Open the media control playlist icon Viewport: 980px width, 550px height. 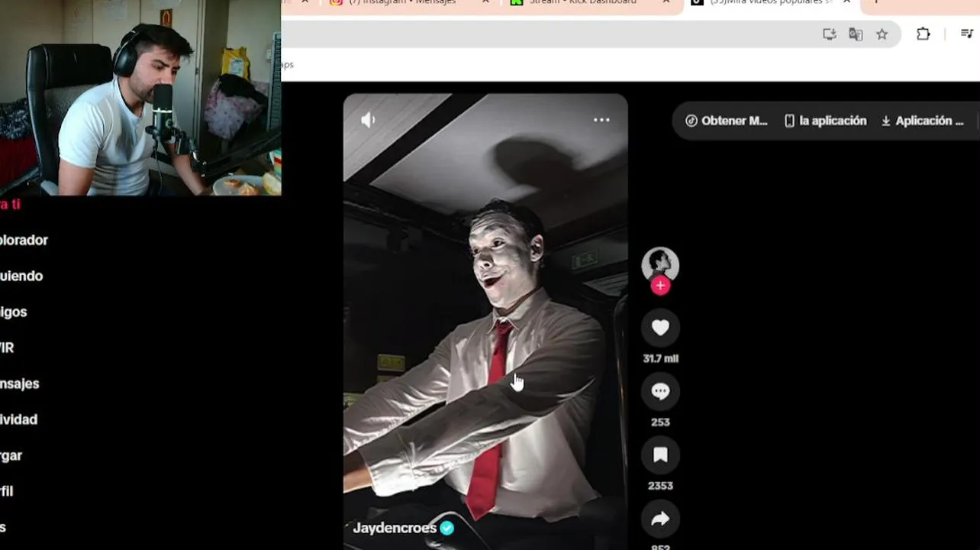[966, 34]
